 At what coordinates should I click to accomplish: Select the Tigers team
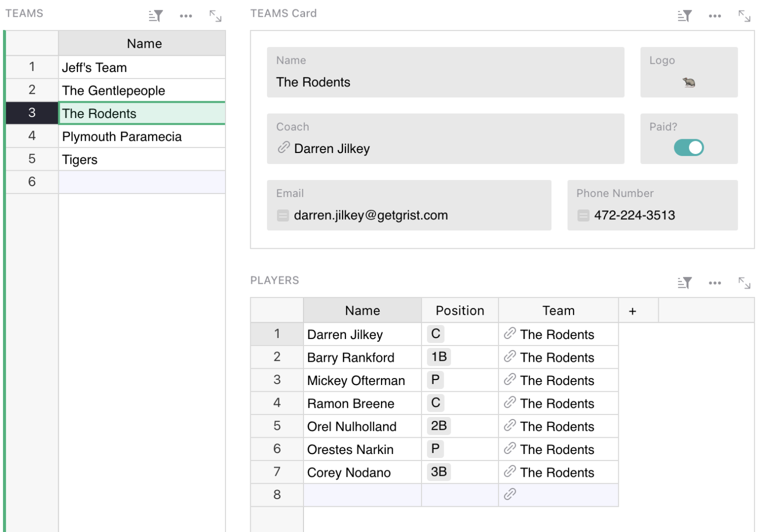[x=142, y=160]
